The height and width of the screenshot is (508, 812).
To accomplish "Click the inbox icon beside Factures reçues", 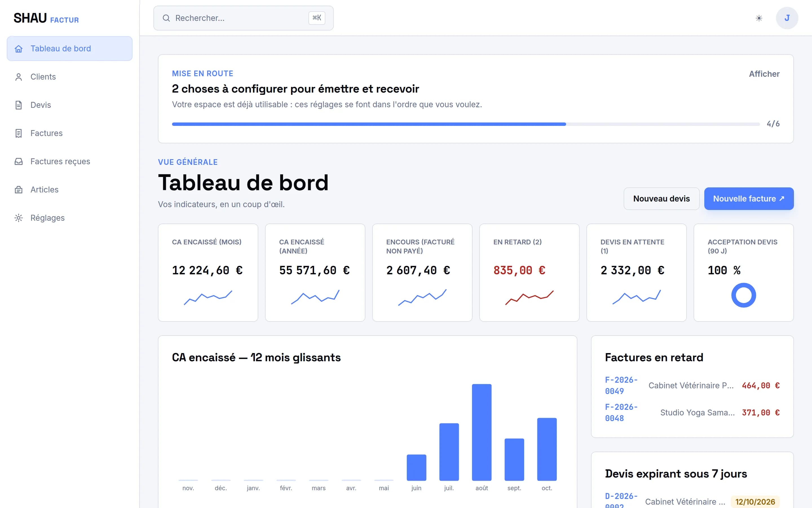I will 18,162.
